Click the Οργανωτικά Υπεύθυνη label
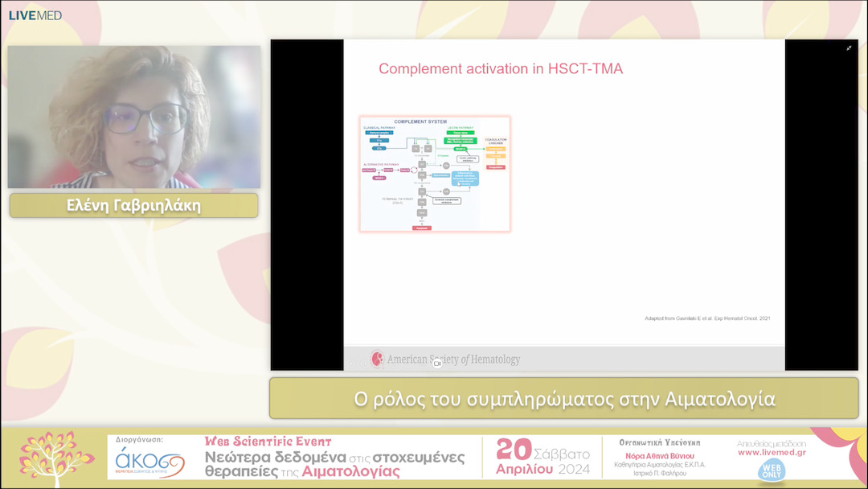The image size is (868, 489). [660, 442]
